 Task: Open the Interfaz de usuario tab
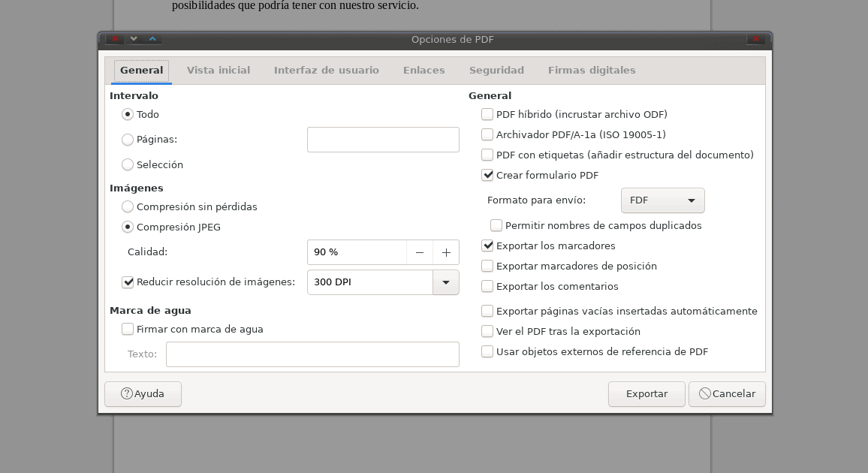click(327, 70)
